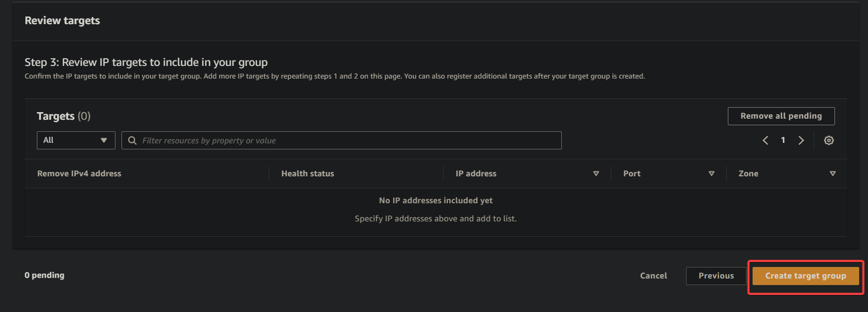Click the Port column header label
Image resolution: width=868 pixels, height=312 pixels.
point(632,174)
